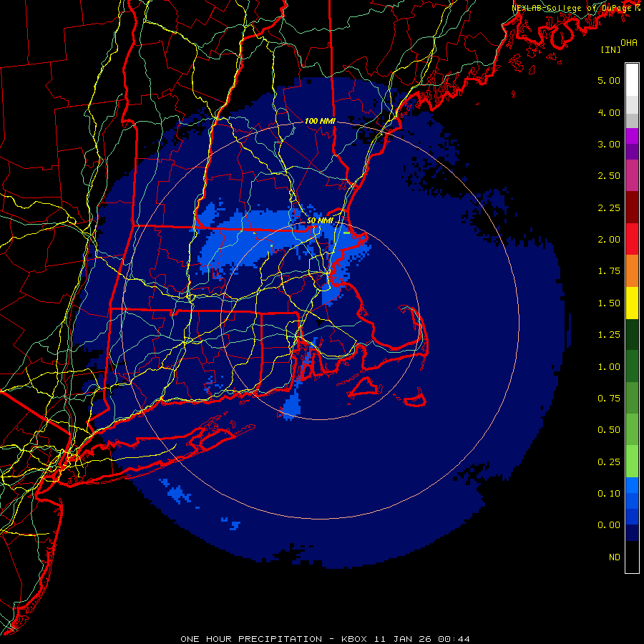
Task: Click the '2.50' scale label
Action: [x=609, y=176]
